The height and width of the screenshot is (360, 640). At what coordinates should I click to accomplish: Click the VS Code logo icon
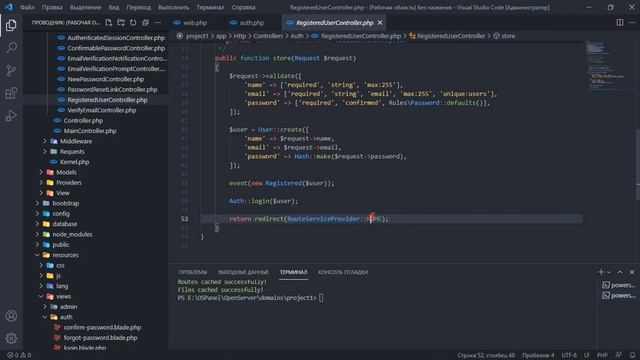(9, 7)
